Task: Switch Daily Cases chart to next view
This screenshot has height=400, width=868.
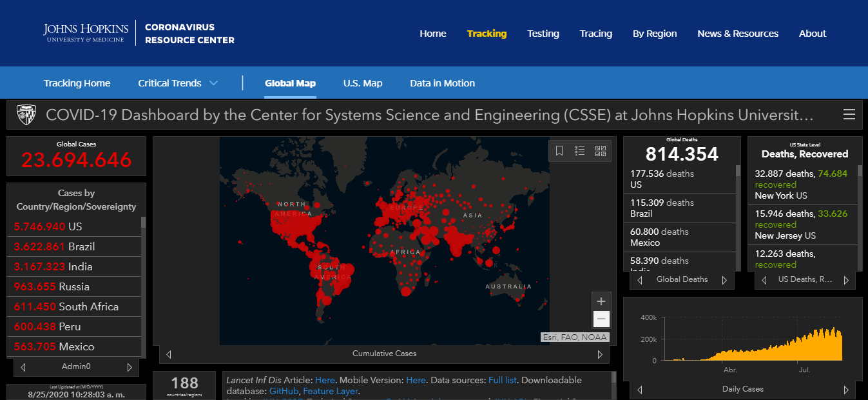Action: point(846,390)
